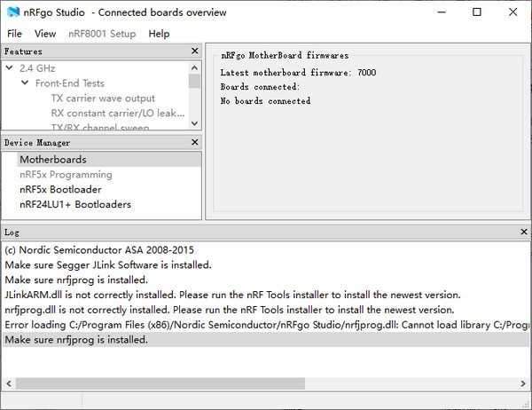Select TX carrier wave output
This screenshot has width=532, height=410.
click(x=103, y=99)
